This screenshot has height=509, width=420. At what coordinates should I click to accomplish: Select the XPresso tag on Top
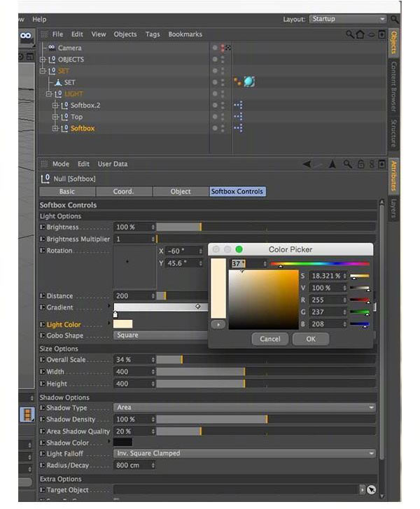pyautogui.click(x=238, y=116)
